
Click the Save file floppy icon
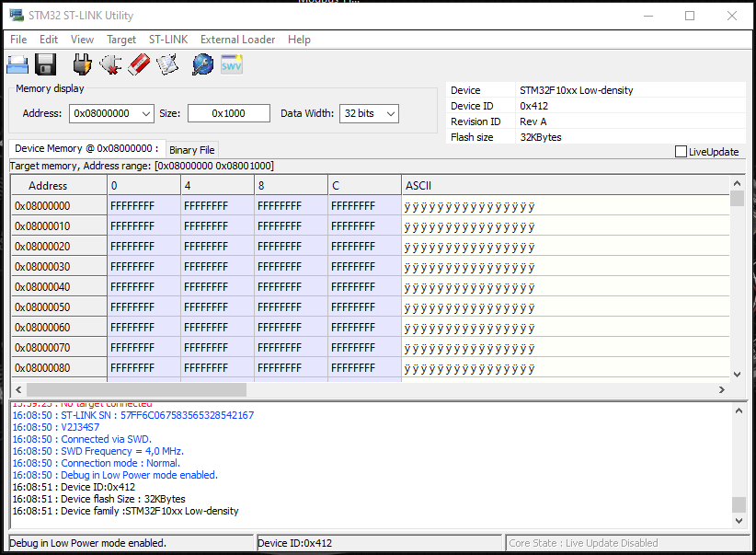tap(46, 64)
